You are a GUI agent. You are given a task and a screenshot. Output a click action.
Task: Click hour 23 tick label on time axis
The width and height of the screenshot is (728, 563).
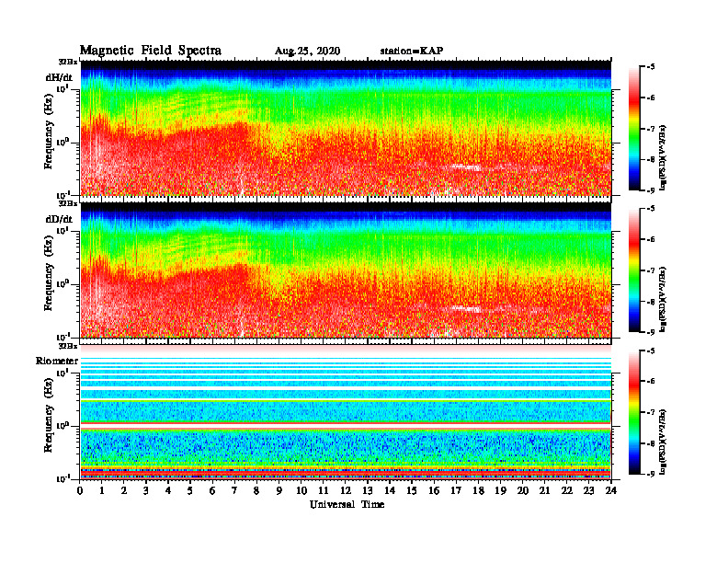(x=588, y=490)
